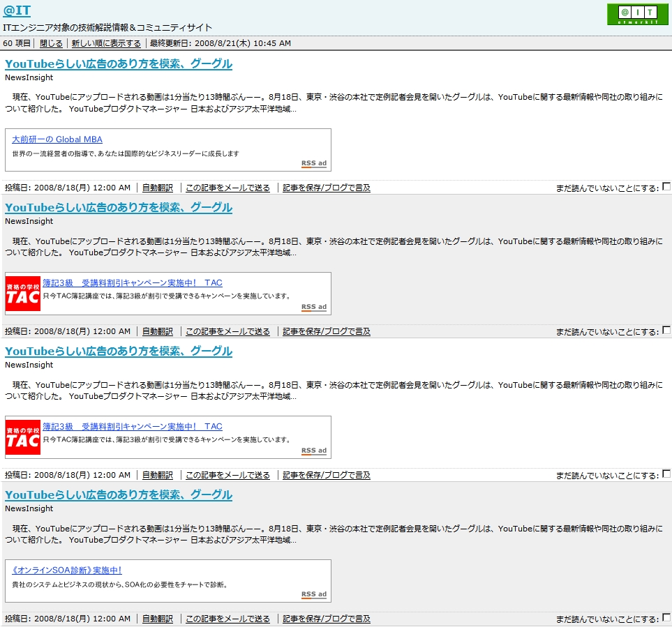
Task: Click the 60 項目 item count text
Action: click(x=17, y=43)
